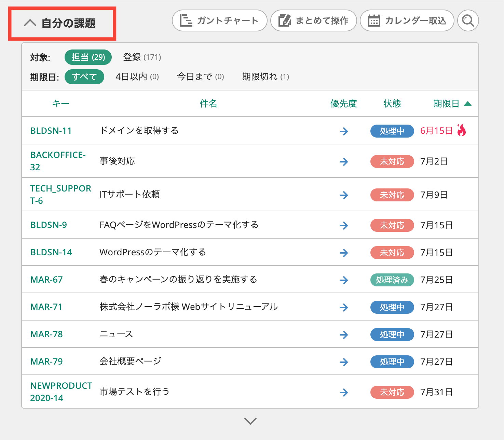The height and width of the screenshot is (440, 504).
Task: Sort by キー column header
Action: (60, 103)
